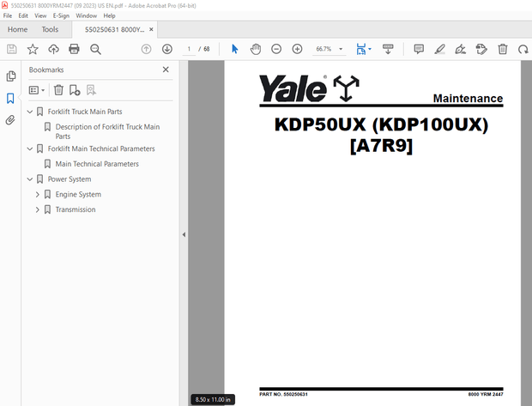532x406 pixels.
Task: Toggle the Bookmarks side panel icon
Action: click(x=10, y=99)
